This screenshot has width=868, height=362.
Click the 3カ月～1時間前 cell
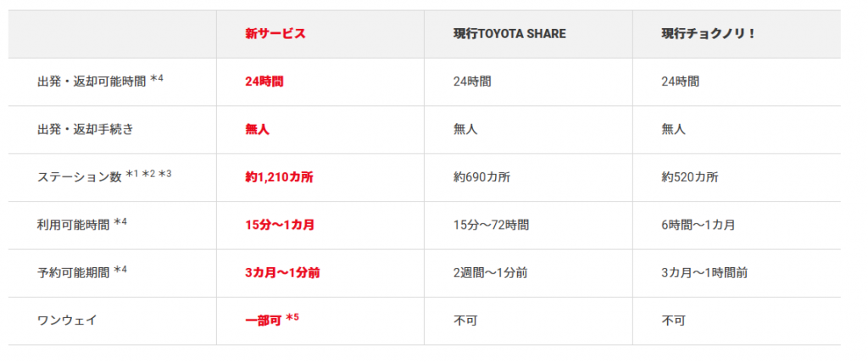pos(704,273)
